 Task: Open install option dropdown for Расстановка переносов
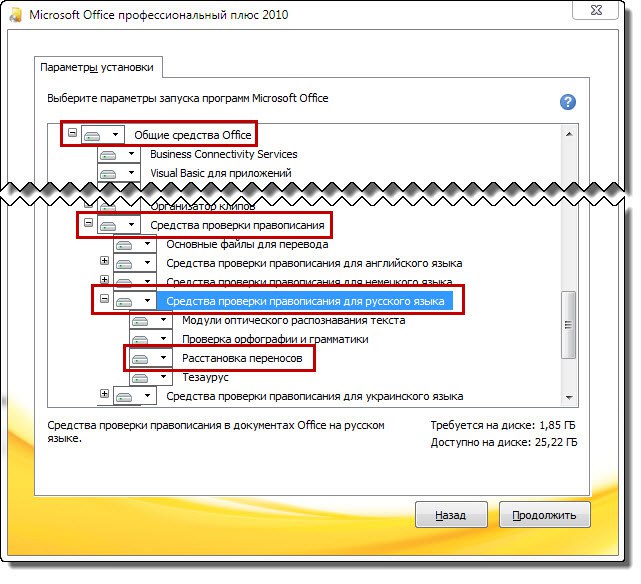click(x=163, y=358)
